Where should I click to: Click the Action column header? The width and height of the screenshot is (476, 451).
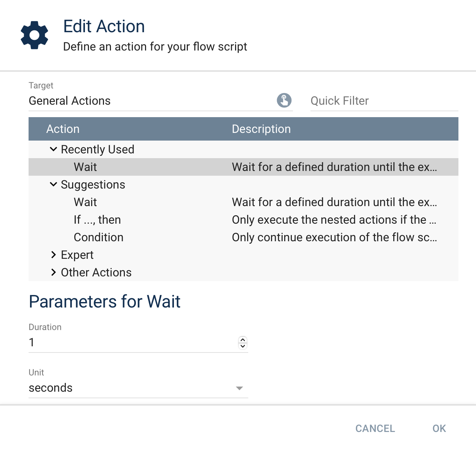(63, 129)
